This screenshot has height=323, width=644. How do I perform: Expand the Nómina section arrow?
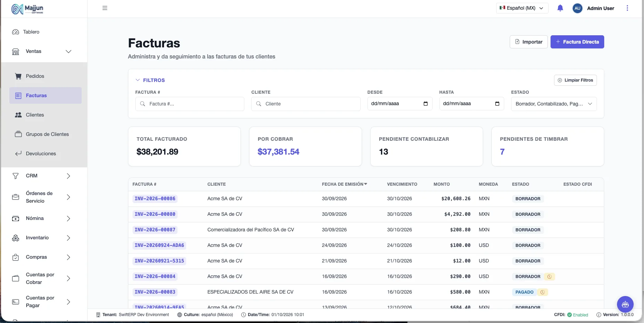click(69, 219)
